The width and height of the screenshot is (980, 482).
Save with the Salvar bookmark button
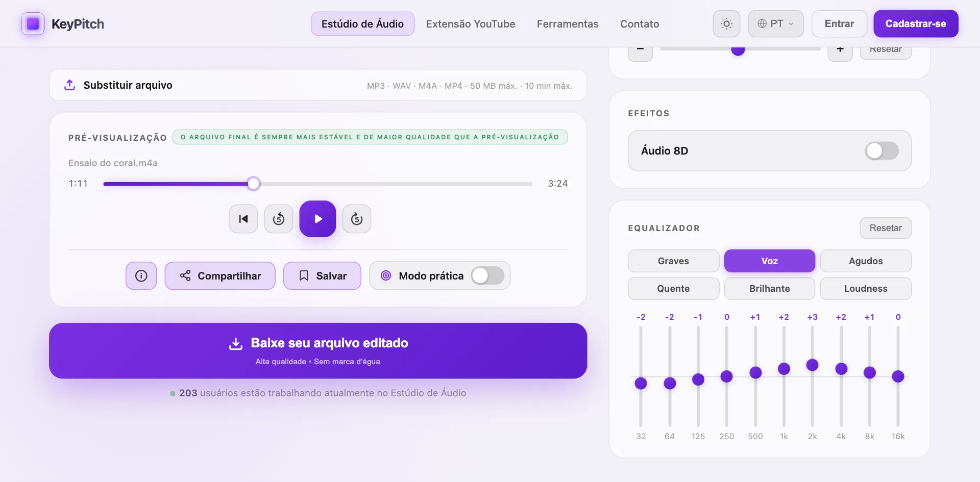point(322,276)
